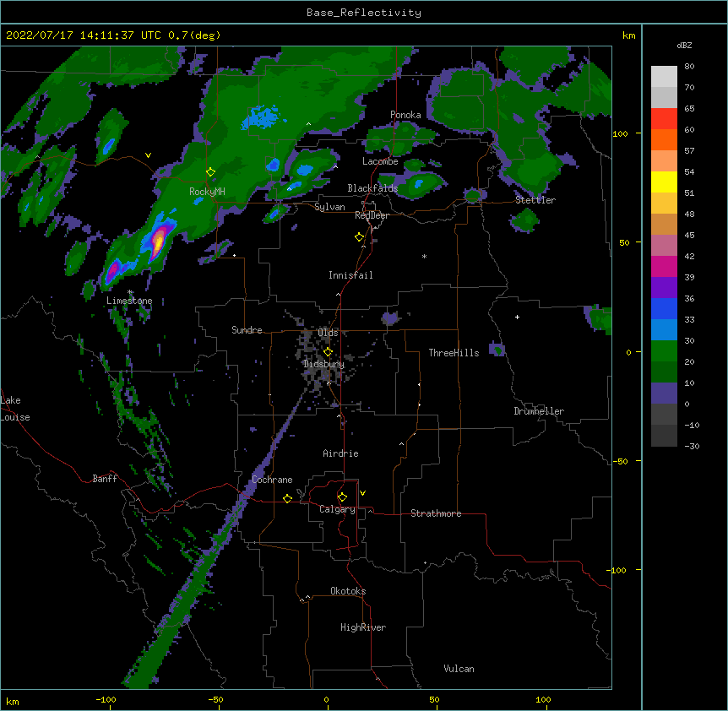
Task: Click the Base_Reflectivity title
Action: 364,13
